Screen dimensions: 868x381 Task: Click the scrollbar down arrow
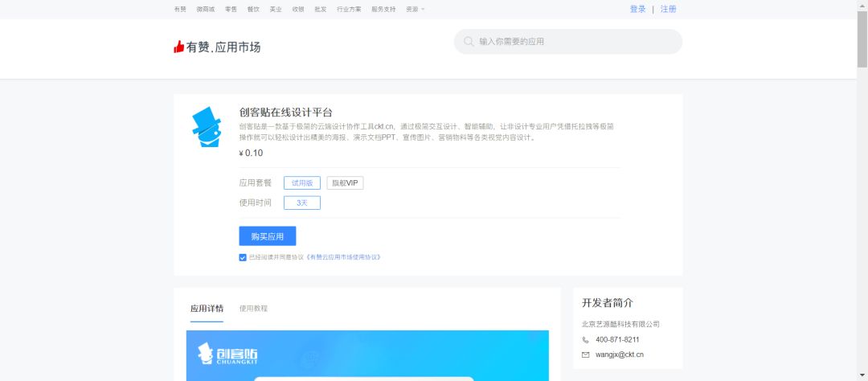point(862,376)
